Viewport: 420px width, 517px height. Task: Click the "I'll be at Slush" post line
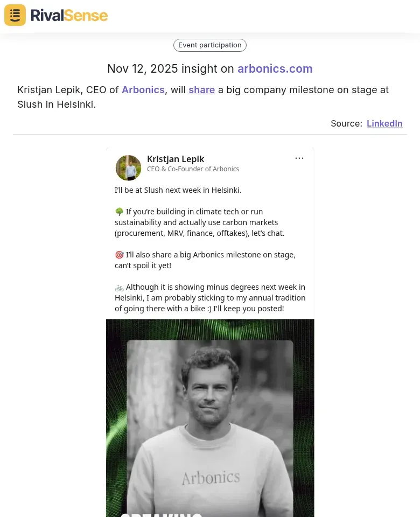178,190
